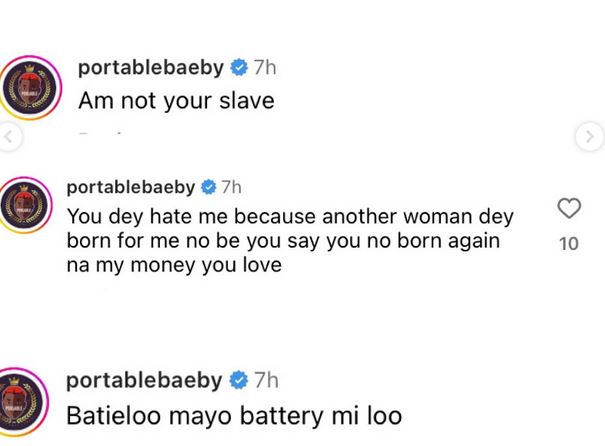
Task: Click the next slide arrow
Action: [x=591, y=136]
